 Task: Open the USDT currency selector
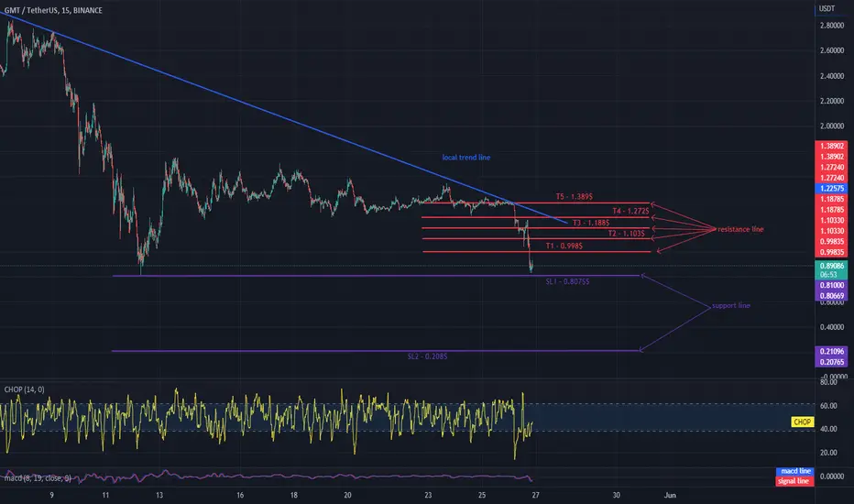[827, 8]
